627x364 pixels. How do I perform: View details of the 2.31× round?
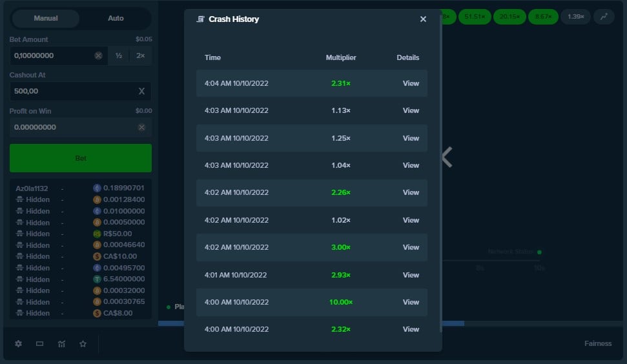pos(411,83)
